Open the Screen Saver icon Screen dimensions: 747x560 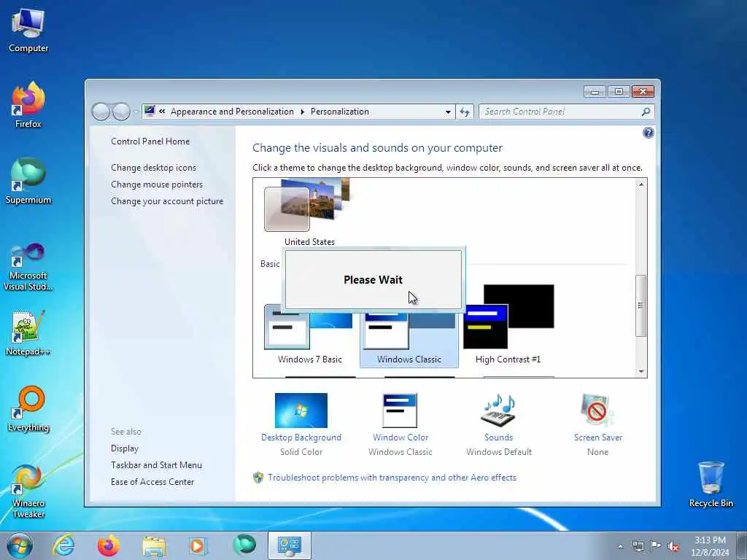click(597, 410)
